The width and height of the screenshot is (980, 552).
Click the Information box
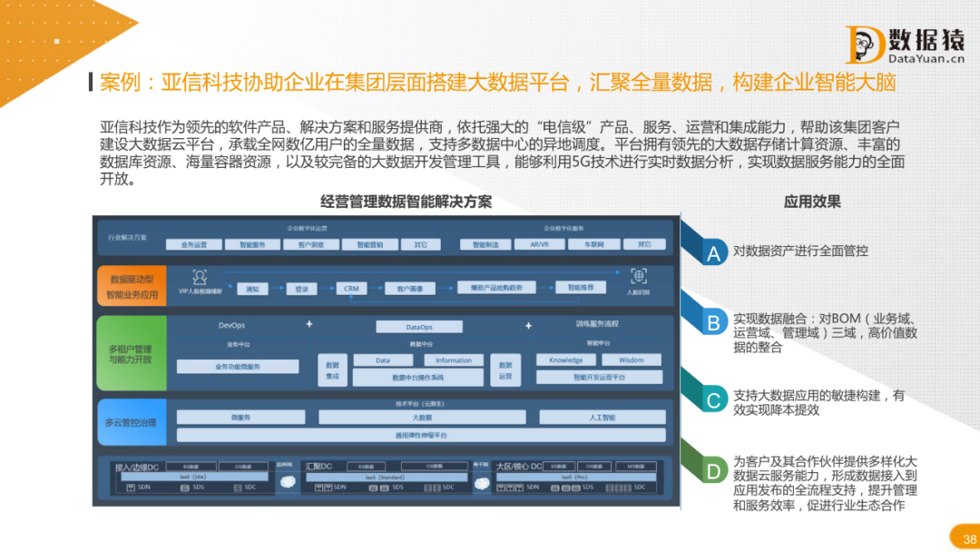coord(454,360)
